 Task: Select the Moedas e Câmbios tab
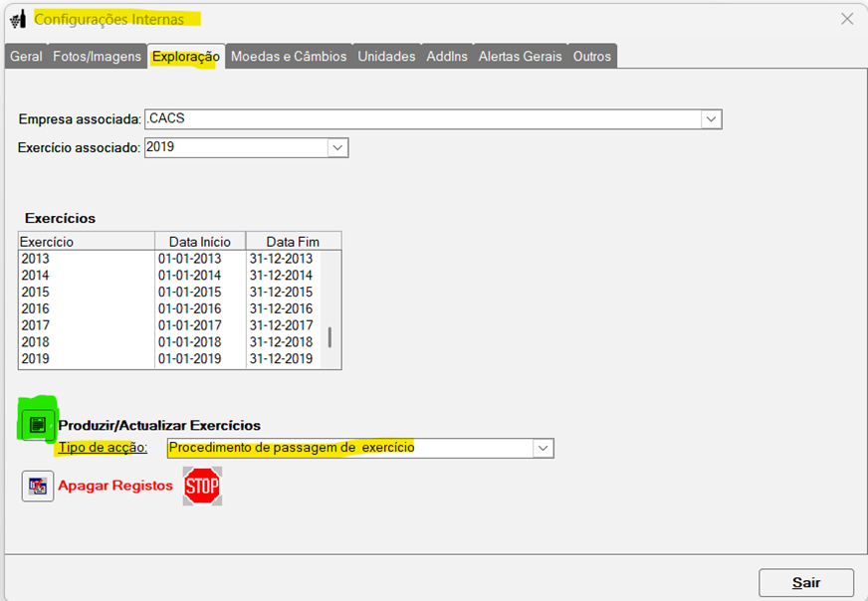tap(289, 57)
